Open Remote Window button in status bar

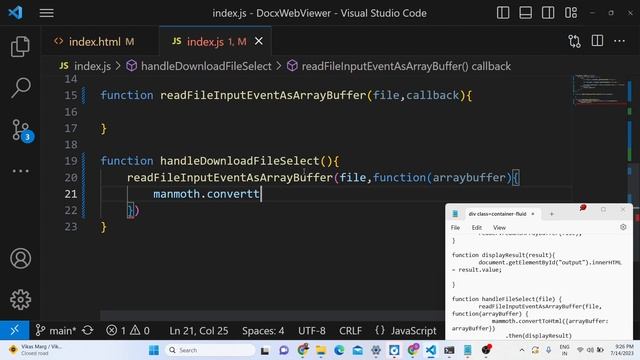[x=14, y=330]
